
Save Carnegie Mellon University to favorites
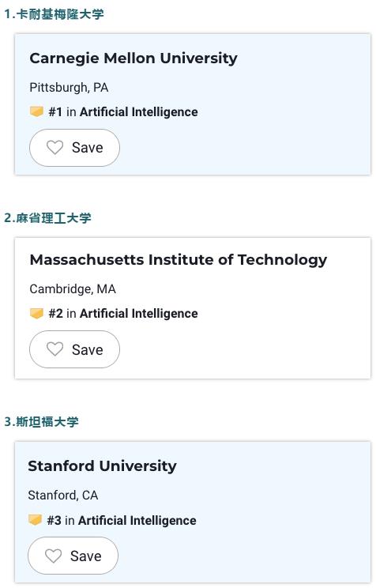pyautogui.click(x=74, y=148)
